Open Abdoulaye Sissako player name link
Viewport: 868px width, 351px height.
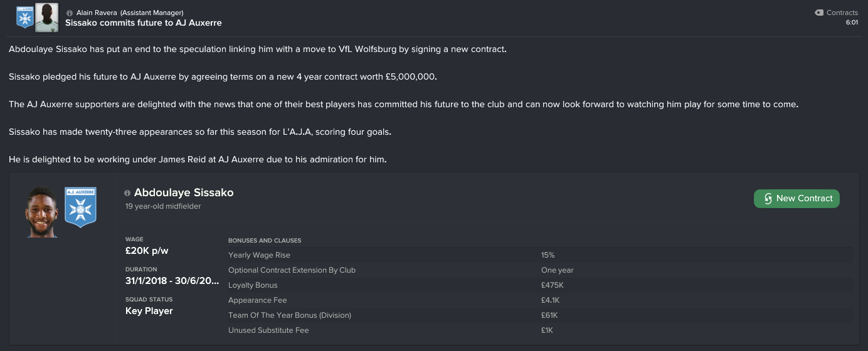point(184,193)
